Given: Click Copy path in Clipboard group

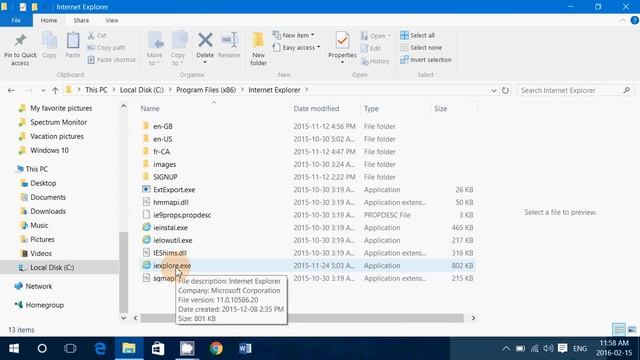Looking at the screenshot, I should (x=106, y=48).
